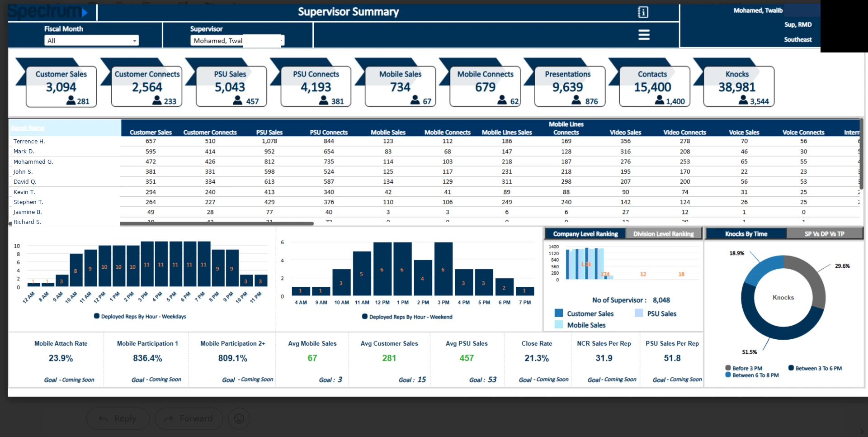This screenshot has width=868, height=437.
Task: Click the Customer Sales legend swatch
Action: (559, 313)
